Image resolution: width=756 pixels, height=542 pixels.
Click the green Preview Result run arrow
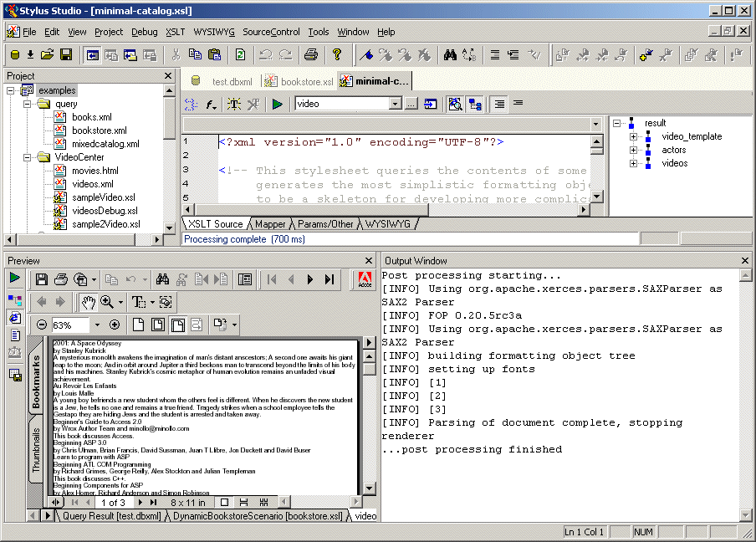[x=15, y=278]
